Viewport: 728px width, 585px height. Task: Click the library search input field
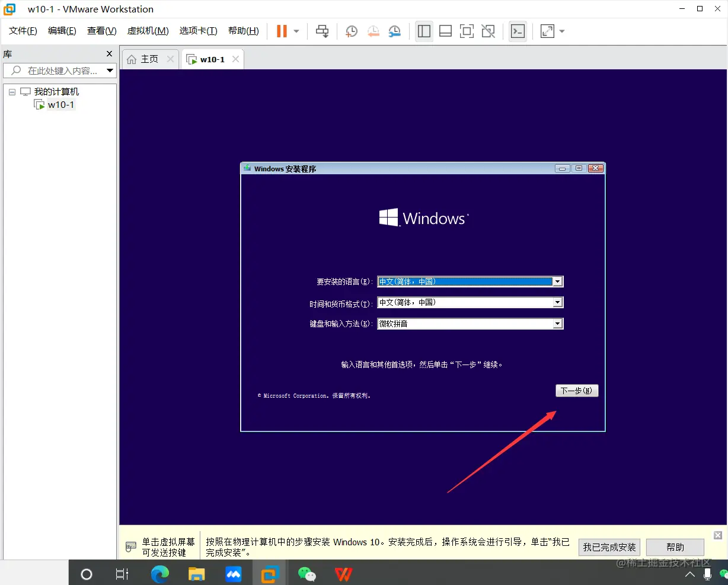point(54,71)
